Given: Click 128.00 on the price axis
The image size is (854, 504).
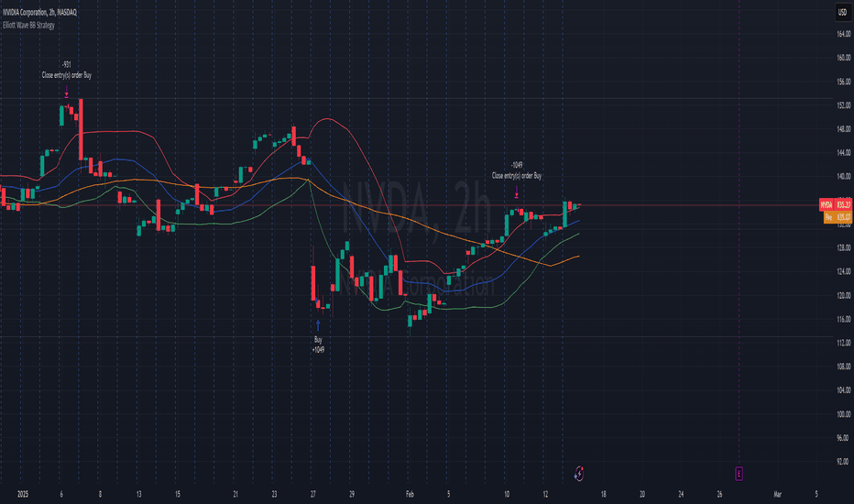Looking at the screenshot, I should click(x=843, y=247).
